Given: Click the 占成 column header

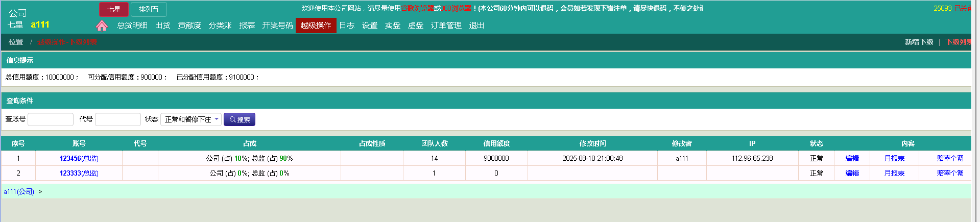Looking at the screenshot, I should click(250, 143).
